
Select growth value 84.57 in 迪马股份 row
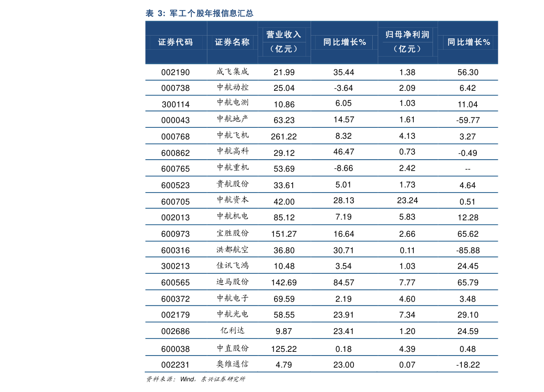344,282
